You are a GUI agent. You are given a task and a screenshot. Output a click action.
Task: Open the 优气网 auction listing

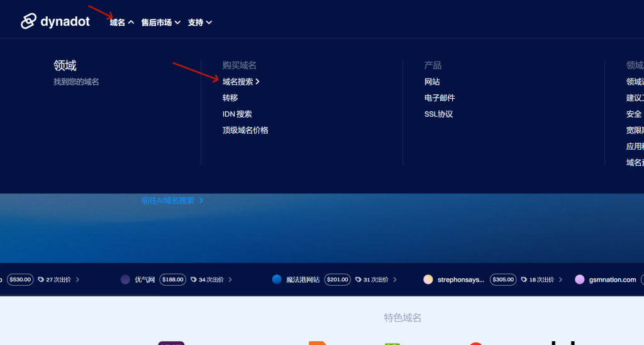[145, 280]
